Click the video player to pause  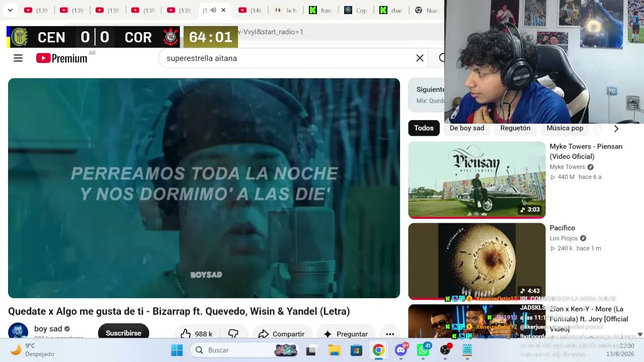pos(204,188)
